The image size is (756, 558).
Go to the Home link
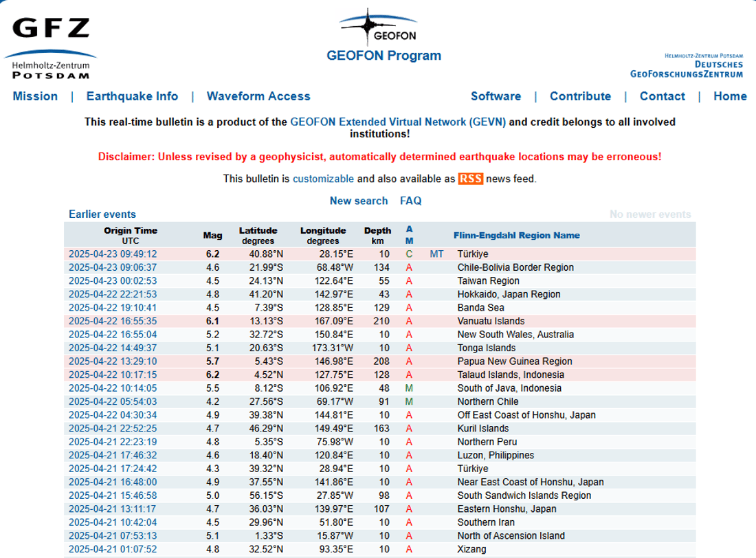730,96
